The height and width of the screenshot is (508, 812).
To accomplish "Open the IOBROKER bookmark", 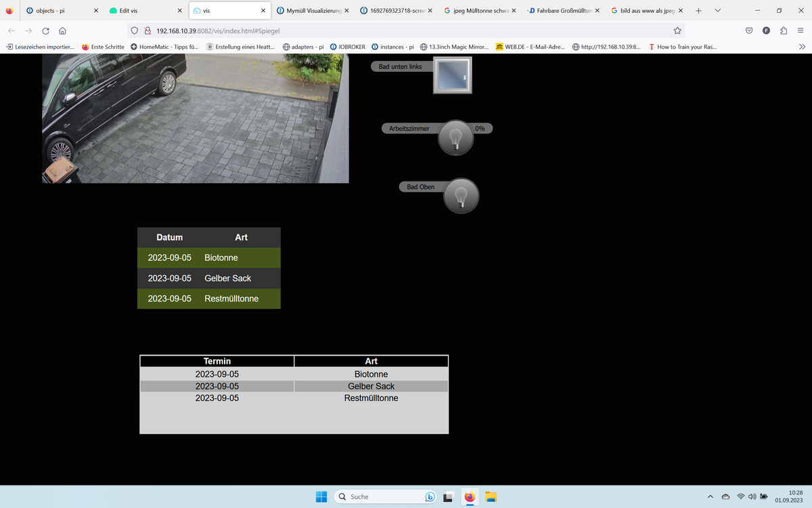I will click(x=348, y=47).
